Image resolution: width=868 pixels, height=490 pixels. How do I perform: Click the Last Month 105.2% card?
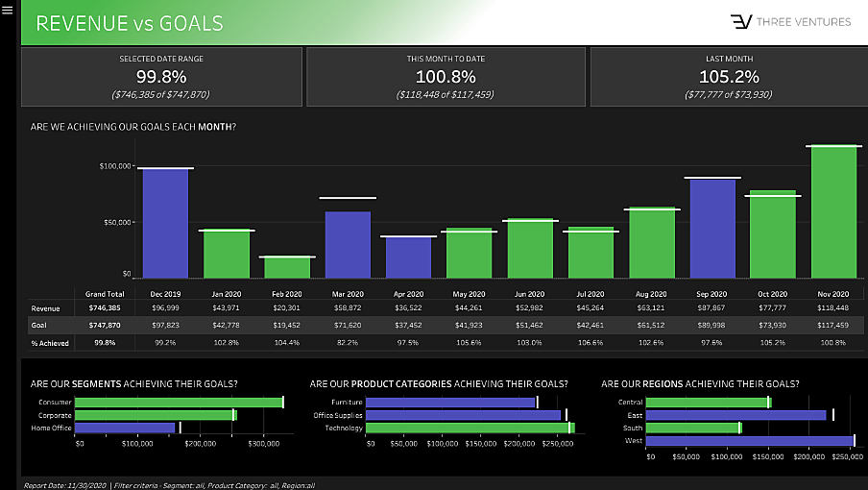pyautogui.click(x=728, y=77)
